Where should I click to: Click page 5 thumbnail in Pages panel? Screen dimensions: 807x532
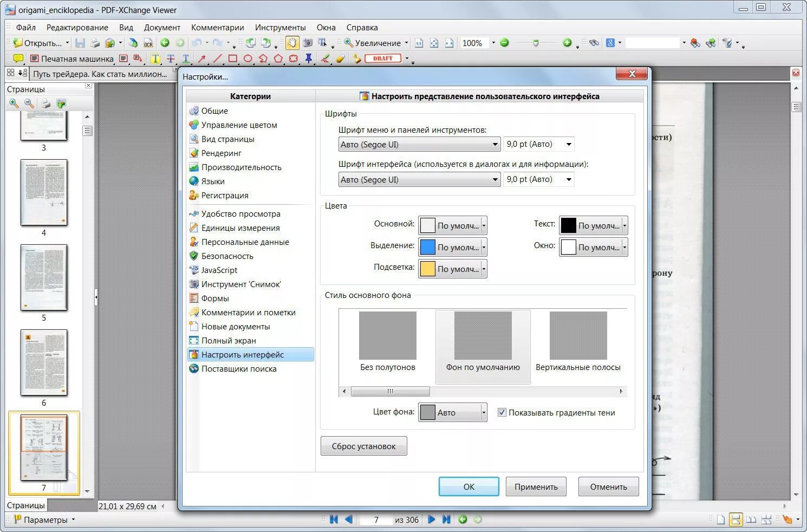coord(44,277)
